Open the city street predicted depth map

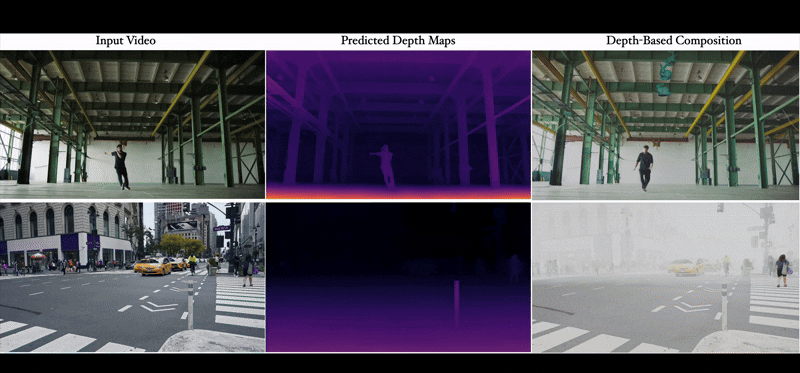398,277
